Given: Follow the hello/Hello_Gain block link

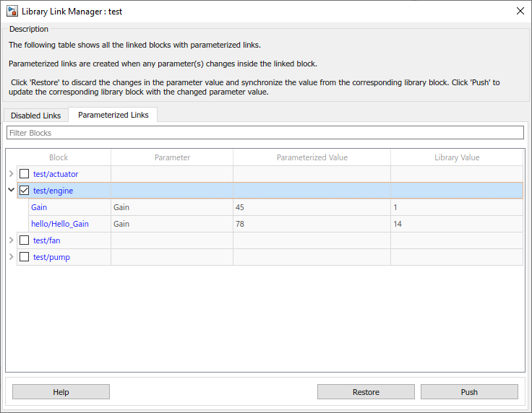Looking at the screenshot, I should click(59, 224).
